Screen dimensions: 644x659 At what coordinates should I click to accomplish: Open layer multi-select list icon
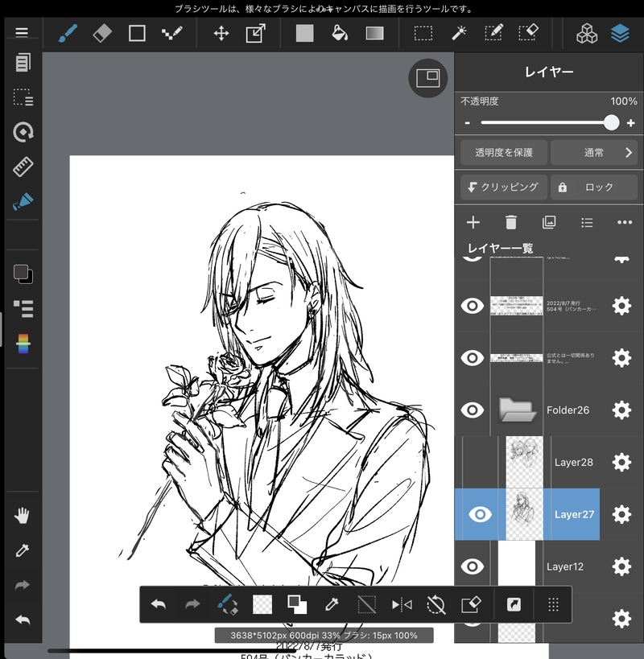coord(587,222)
